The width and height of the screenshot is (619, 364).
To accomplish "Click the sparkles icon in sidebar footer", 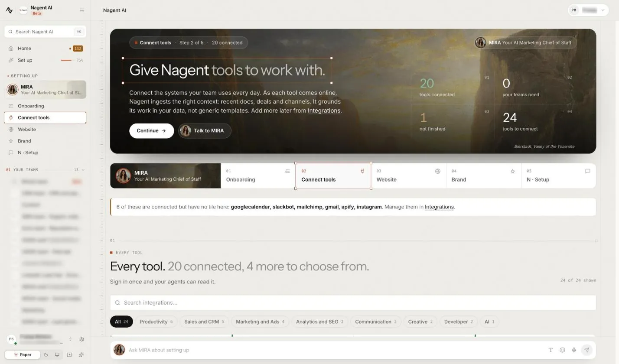I will pos(81,354).
